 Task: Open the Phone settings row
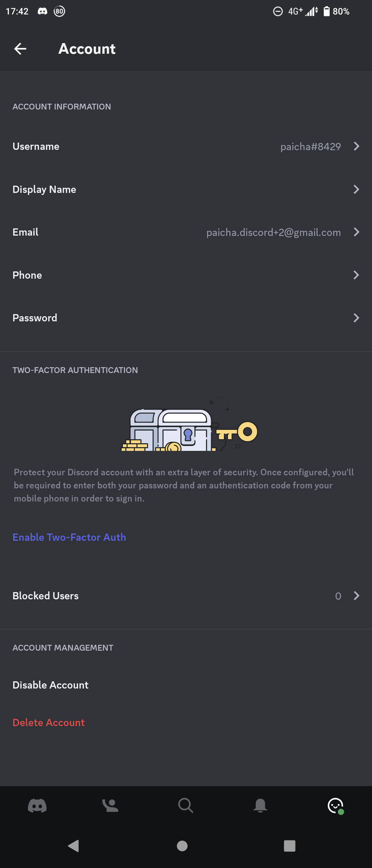pyautogui.click(x=186, y=275)
